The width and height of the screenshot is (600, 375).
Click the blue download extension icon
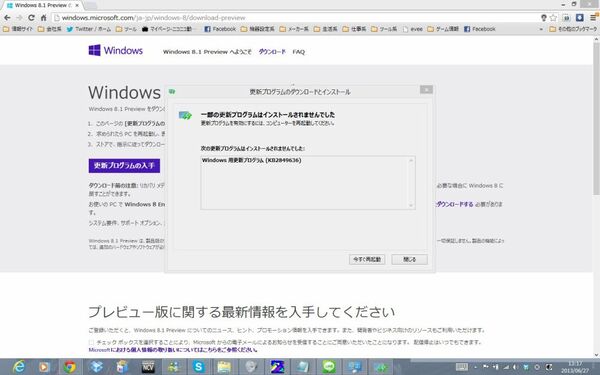[580, 18]
